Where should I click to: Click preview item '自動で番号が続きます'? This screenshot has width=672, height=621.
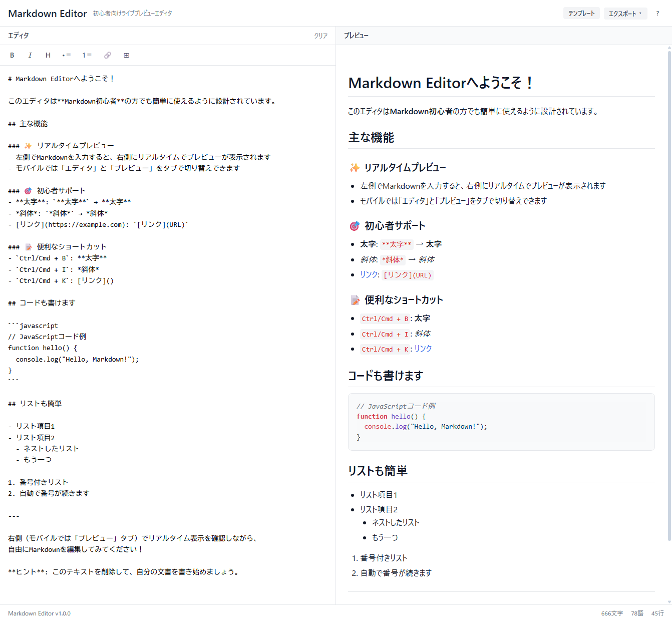(x=396, y=573)
